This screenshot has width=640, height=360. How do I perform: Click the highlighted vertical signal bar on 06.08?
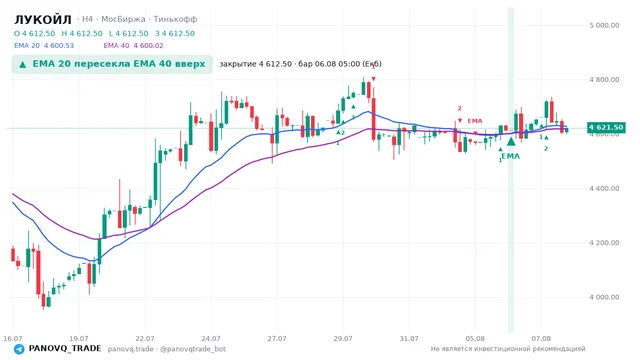click(511, 170)
